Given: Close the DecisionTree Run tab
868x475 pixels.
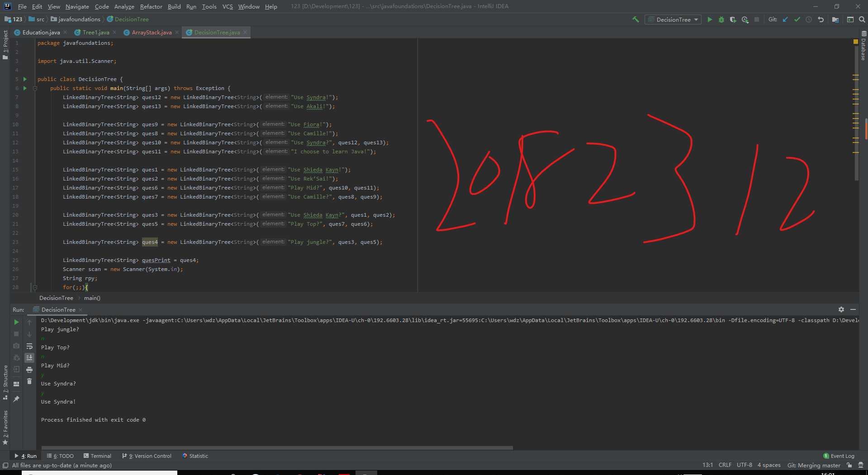Looking at the screenshot, I should [x=81, y=310].
